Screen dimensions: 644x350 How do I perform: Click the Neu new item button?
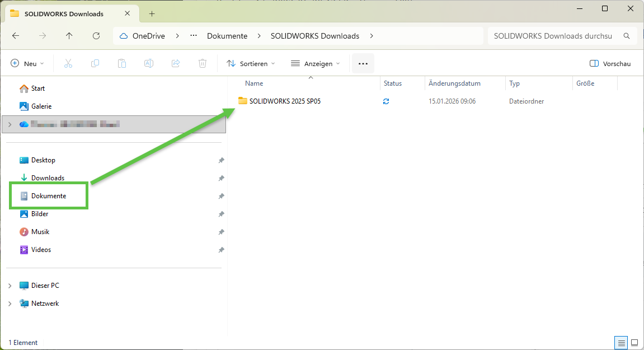coord(27,64)
